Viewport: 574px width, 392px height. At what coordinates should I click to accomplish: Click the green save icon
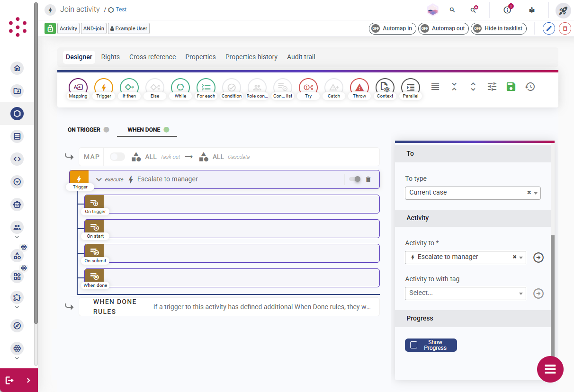click(x=511, y=87)
